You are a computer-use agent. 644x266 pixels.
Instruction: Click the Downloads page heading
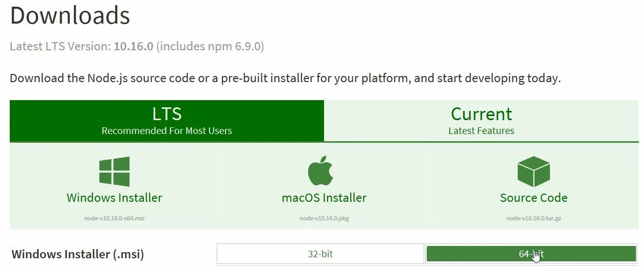70,15
